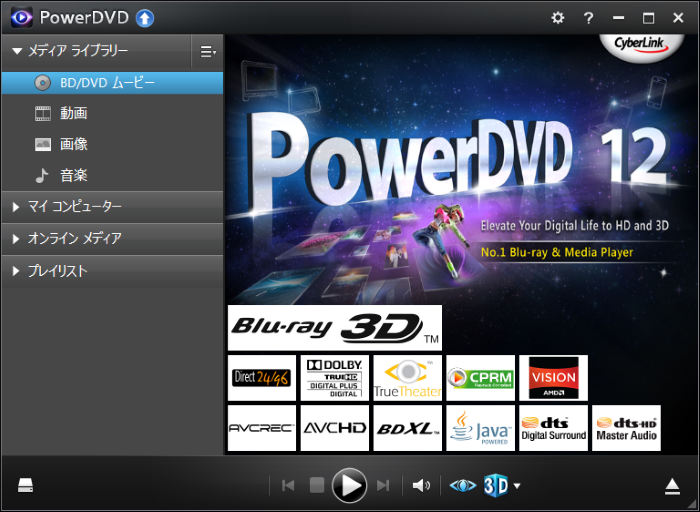Click the Play button
Image resolution: width=700 pixels, height=512 pixels.
coord(349,485)
